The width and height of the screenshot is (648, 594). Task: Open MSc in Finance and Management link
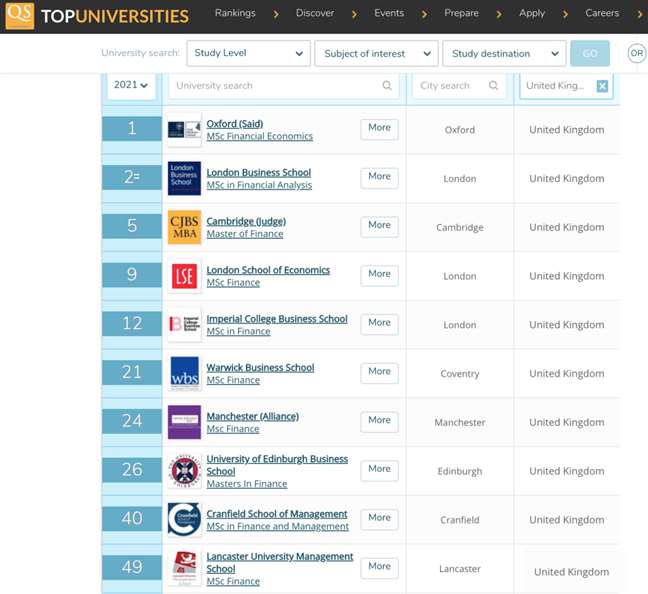point(277,526)
